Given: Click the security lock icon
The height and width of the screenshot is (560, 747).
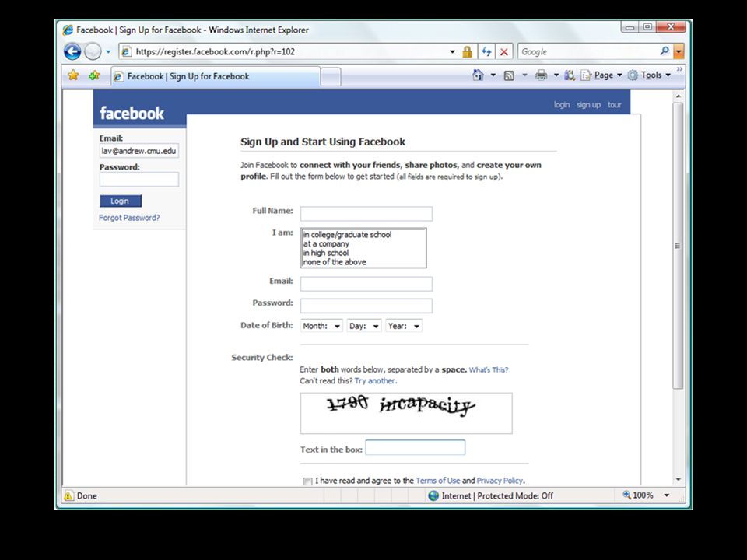Looking at the screenshot, I should coord(467,51).
